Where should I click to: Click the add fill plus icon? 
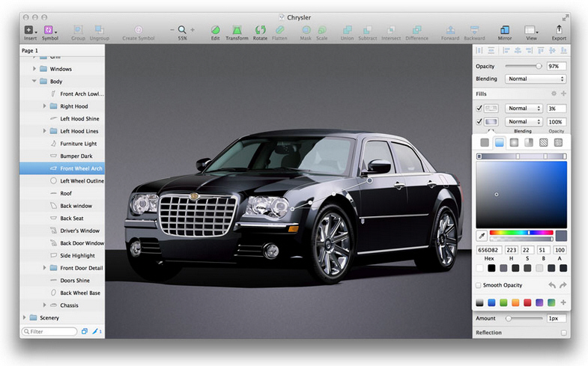[x=563, y=94]
